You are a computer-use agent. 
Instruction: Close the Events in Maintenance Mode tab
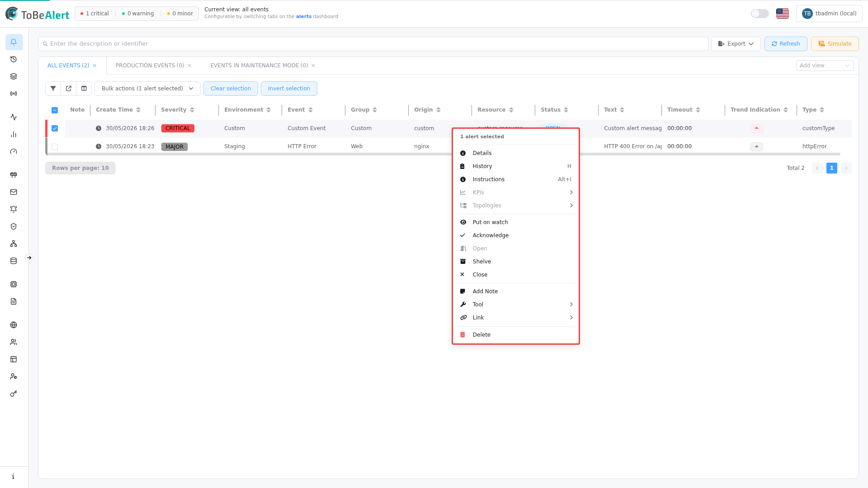tap(313, 66)
